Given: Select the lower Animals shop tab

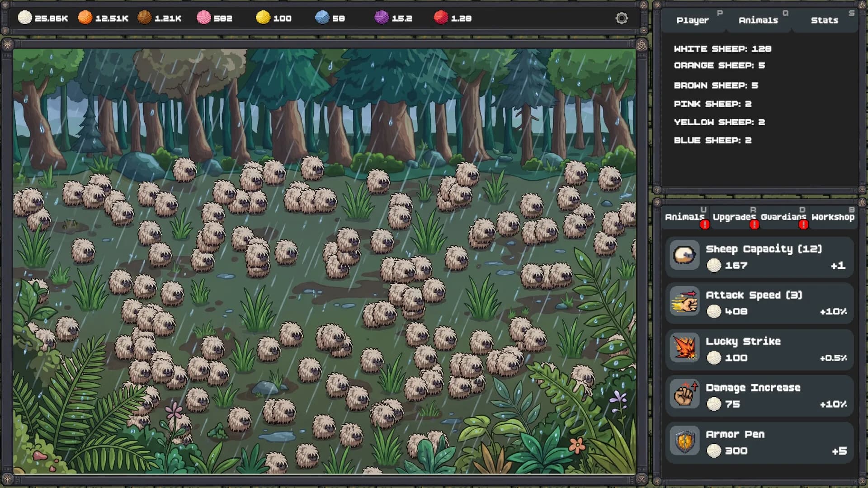Looking at the screenshot, I should [684, 217].
